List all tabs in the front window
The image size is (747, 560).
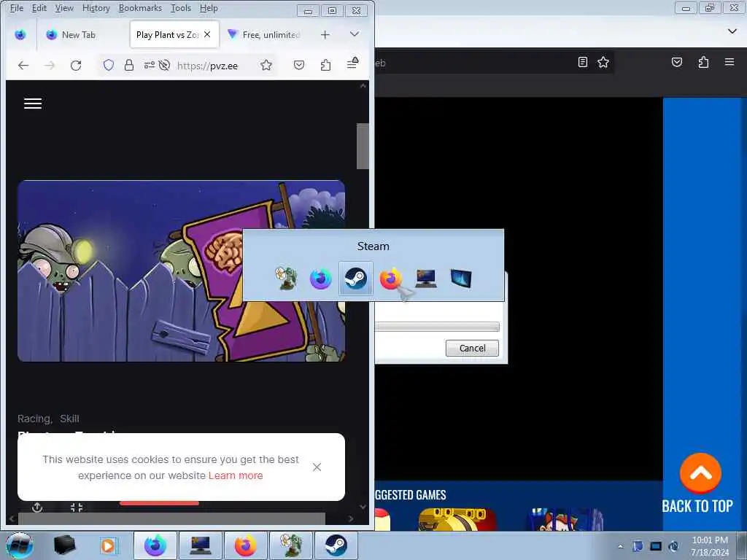click(355, 34)
